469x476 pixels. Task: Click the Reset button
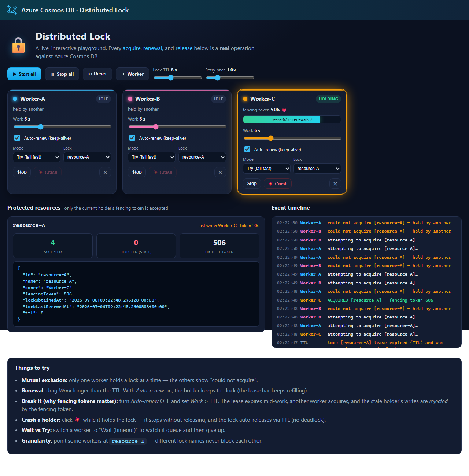[97, 74]
